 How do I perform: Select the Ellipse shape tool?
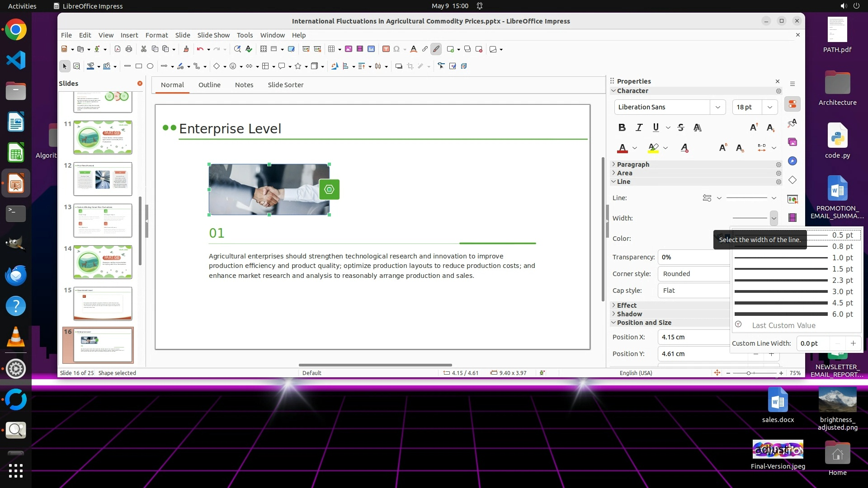click(150, 66)
